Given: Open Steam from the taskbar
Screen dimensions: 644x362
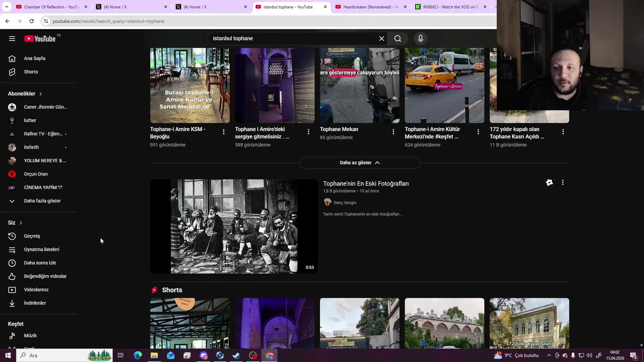Looking at the screenshot, I should click(236, 355).
